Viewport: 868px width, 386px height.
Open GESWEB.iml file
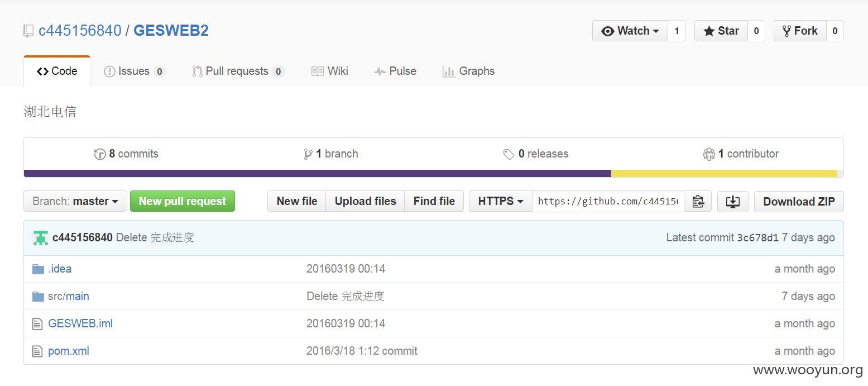[80, 324]
